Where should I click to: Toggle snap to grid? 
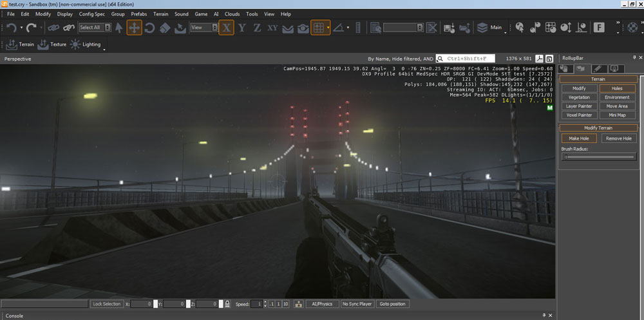pos(318,28)
